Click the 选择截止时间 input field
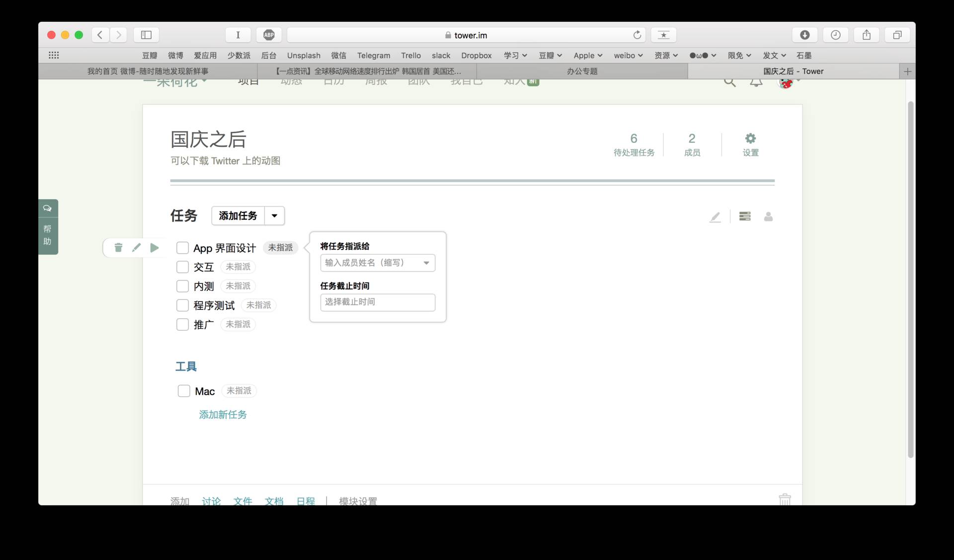The width and height of the screenshot is (954, 560). (x=378, y=302)
